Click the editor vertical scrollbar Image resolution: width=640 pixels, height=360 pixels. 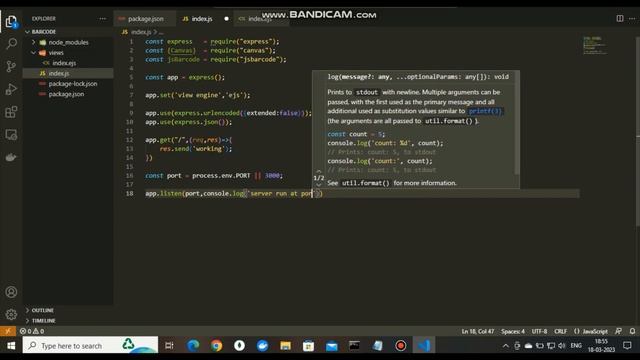[x=638, y=131]
